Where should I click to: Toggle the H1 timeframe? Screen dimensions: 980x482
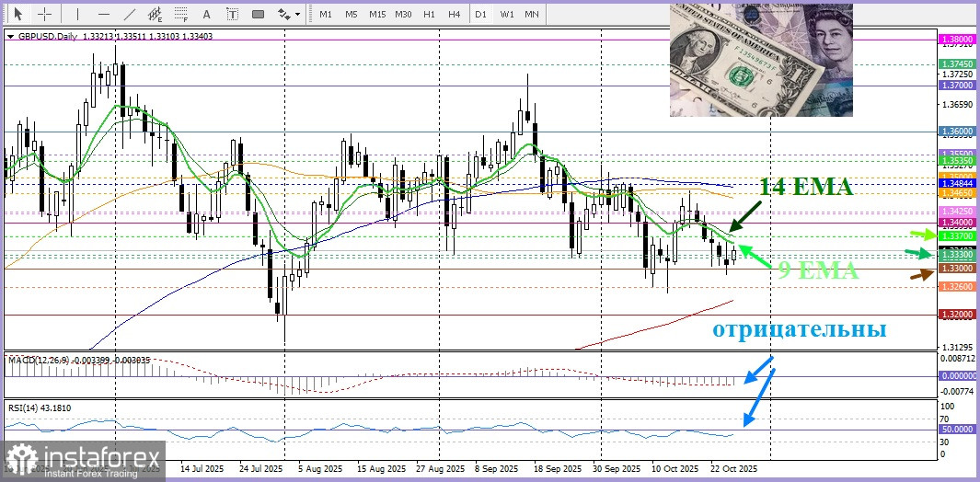tap(429, 14)
